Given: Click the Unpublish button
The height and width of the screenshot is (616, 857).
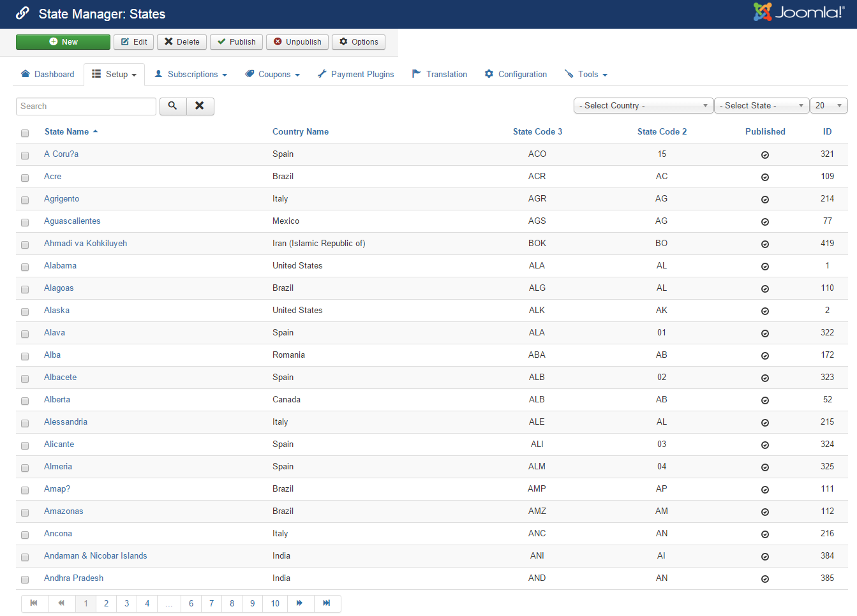Looking at the screenshot, I should pyautogui.click(x=297, y=42).
